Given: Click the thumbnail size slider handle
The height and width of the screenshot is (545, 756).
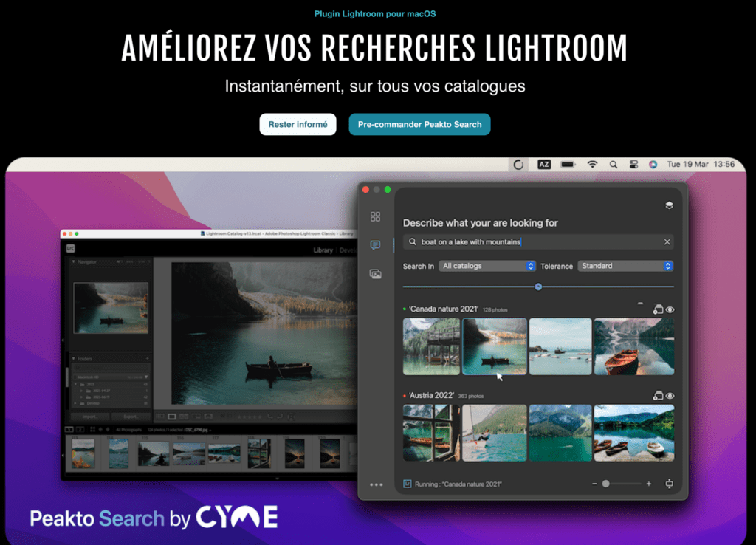Looking at the screenshot, I should click(605, 484).
